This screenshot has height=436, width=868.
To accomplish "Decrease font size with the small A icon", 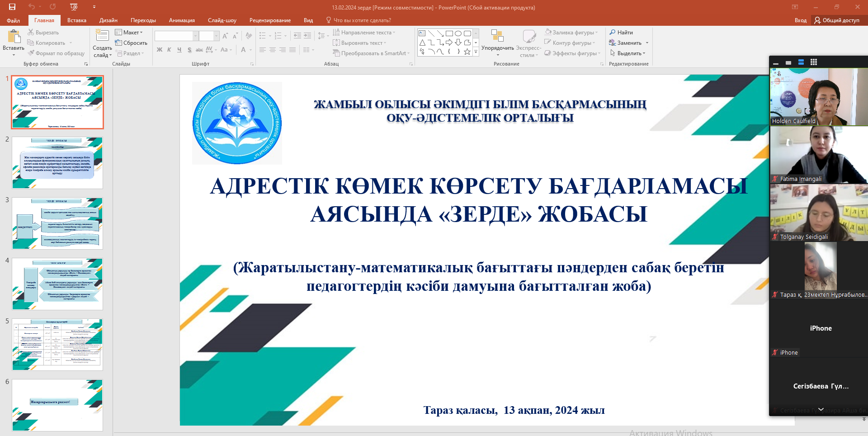I will pos(235,36).
